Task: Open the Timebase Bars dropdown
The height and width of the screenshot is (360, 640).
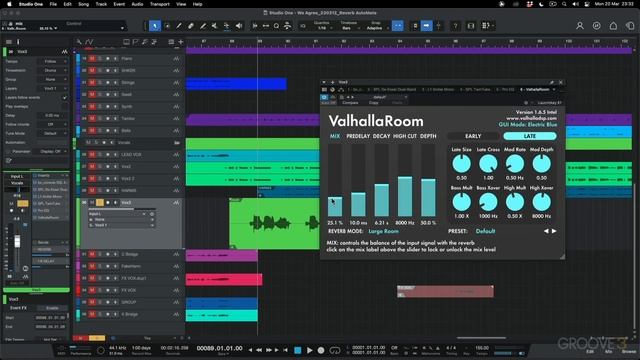Action: [x=348, y=28]
